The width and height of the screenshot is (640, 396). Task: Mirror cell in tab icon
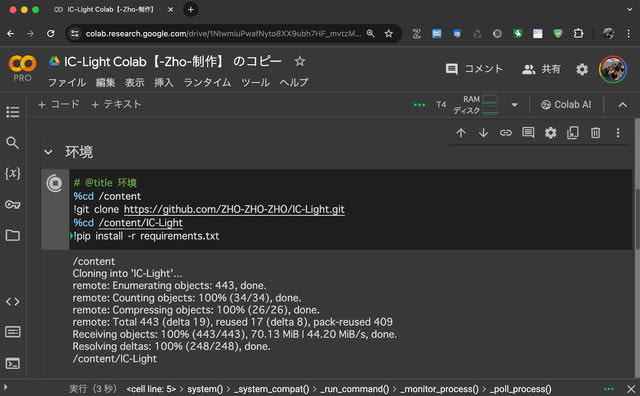tap(573, 133)
